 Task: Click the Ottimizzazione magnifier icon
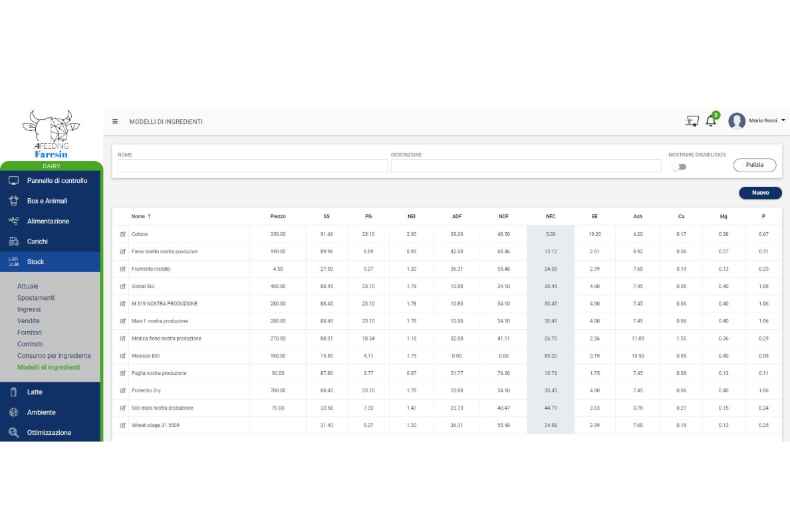[x=13, y=432]
